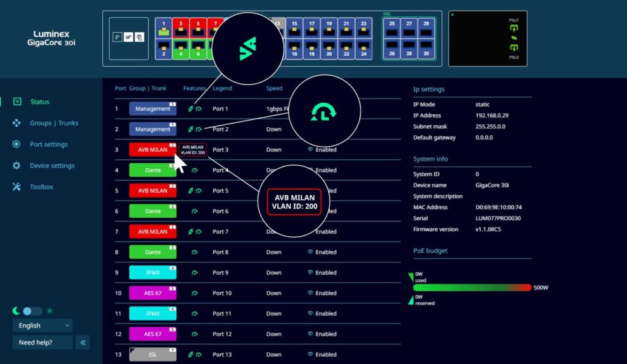
Task: Click the Need help? button
Action: [42, 343]
